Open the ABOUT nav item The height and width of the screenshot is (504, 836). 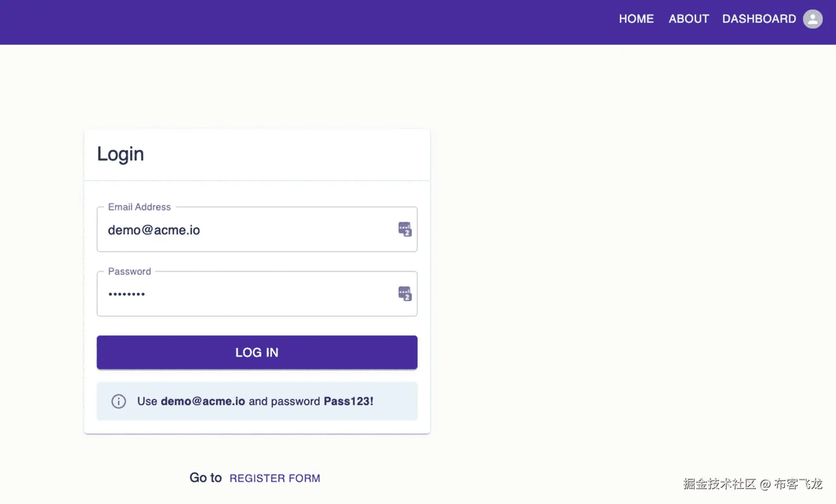point(689,19)
